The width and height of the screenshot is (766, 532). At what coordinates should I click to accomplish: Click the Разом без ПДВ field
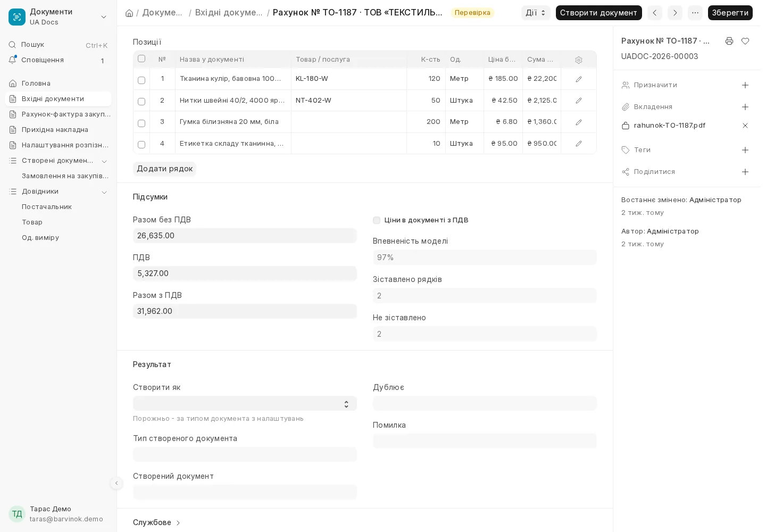point(245,236)
